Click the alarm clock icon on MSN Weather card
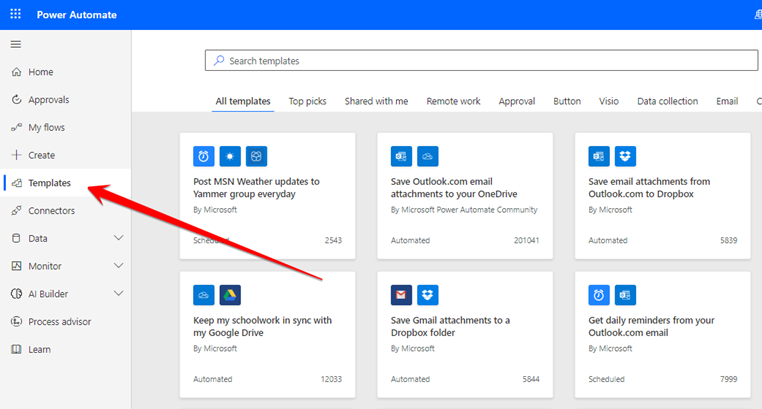The width and height of the screenshot is (762, 409). [x=204, y=156]
